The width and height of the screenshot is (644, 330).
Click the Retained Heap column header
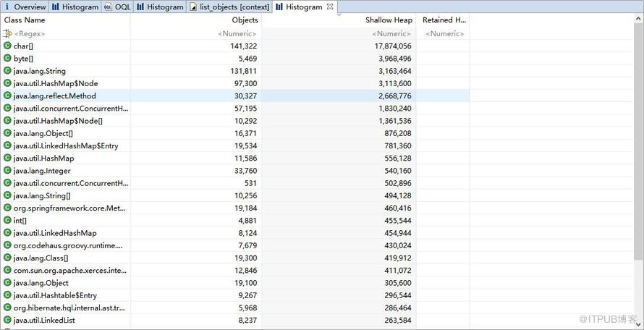coord(443,20)
